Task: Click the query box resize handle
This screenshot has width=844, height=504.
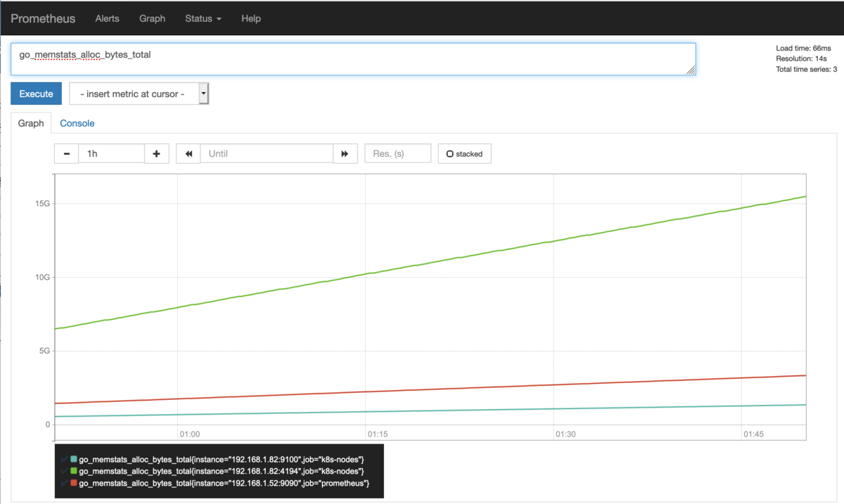Action: point(691,70)
